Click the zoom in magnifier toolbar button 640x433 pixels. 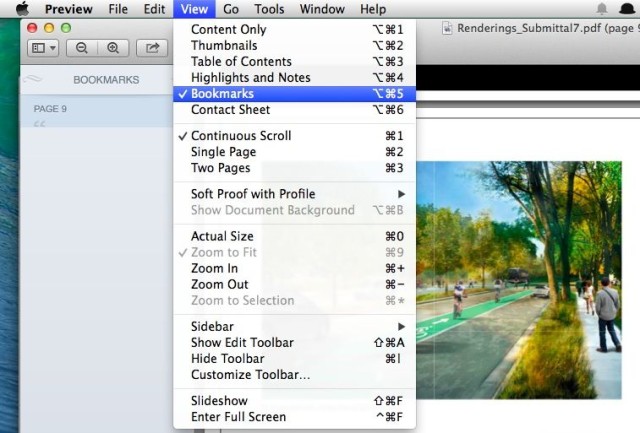point(113,47)
